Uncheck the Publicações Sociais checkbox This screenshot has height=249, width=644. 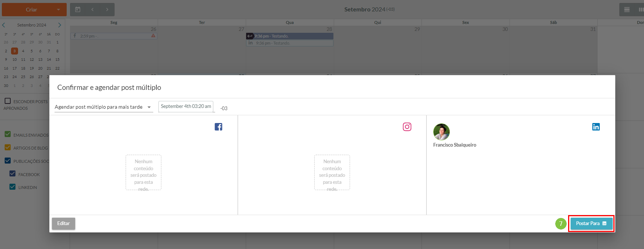point(7,161)
